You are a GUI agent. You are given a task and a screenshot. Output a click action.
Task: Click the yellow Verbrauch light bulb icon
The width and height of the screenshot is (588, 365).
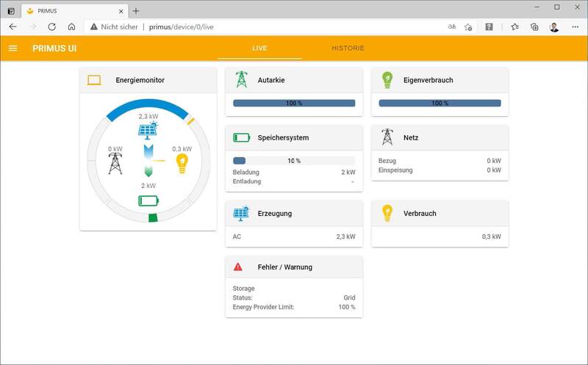click(x=387, y=214)
